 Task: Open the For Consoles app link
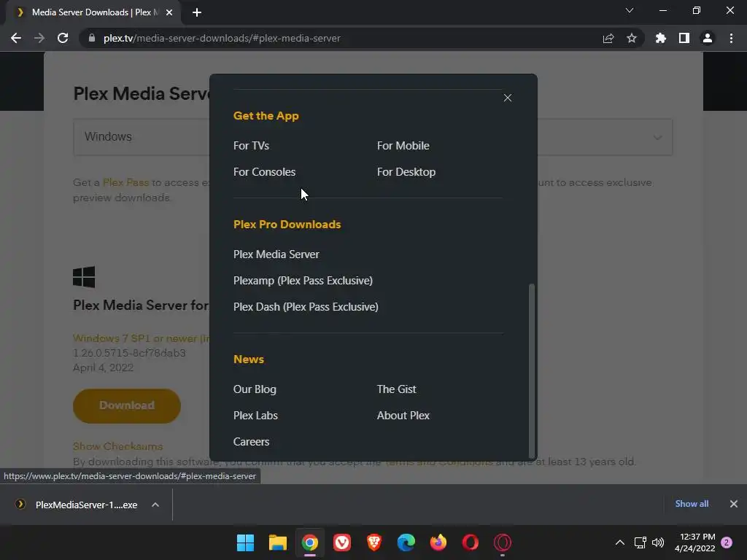264,172
